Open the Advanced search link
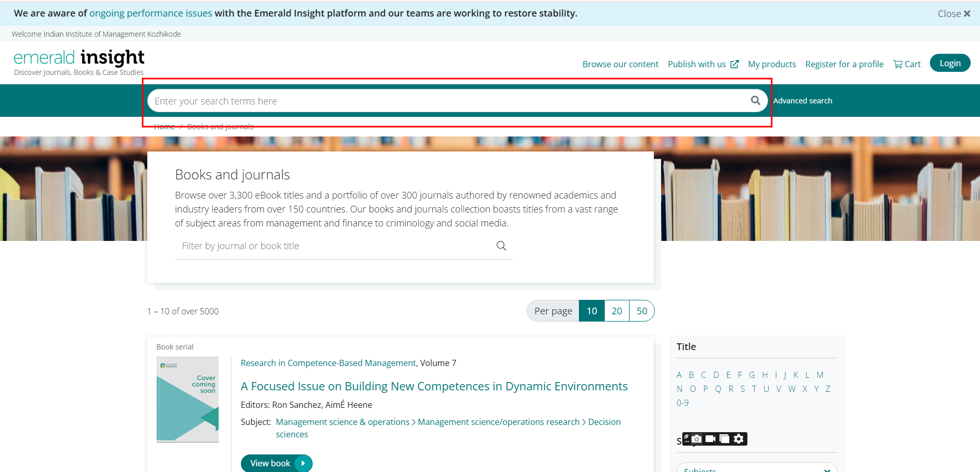 [802, 101]
